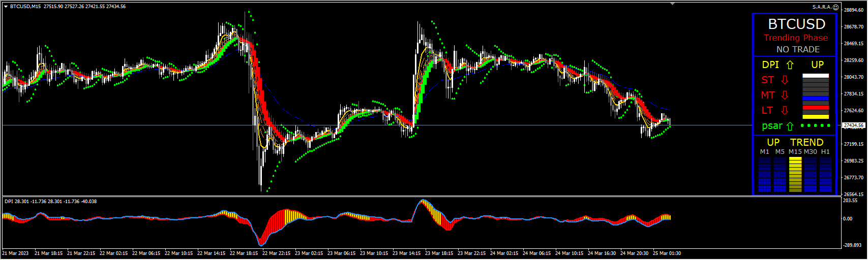Click the 23 Mar 02:15 time label
This screenshot has height=260, width=868.
point(309,253)
